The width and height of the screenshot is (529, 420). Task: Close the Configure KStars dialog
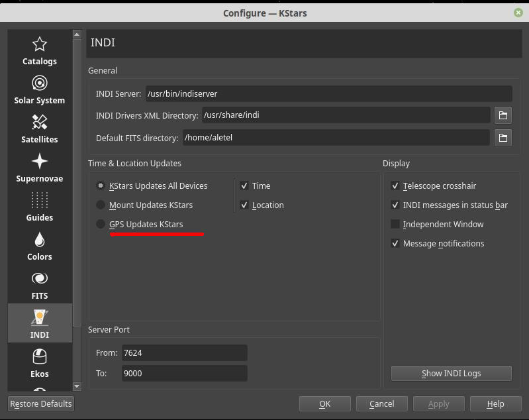pyautogui.click(x=518, y=13)
